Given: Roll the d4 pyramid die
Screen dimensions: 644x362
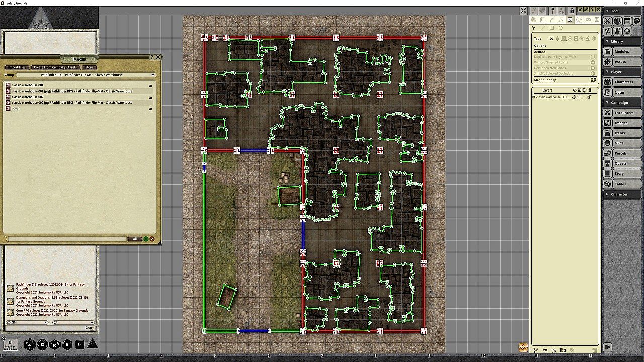Looking at the screenshot, I should pos(93,344).
